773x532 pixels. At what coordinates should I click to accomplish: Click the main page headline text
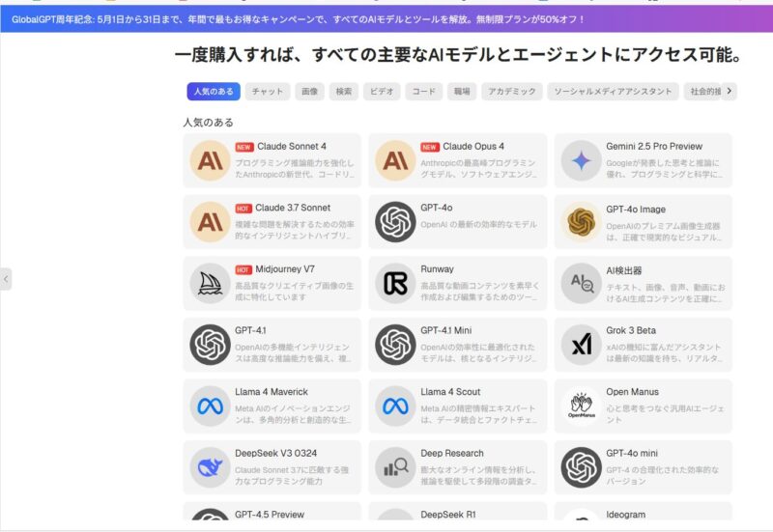point(459,54)
